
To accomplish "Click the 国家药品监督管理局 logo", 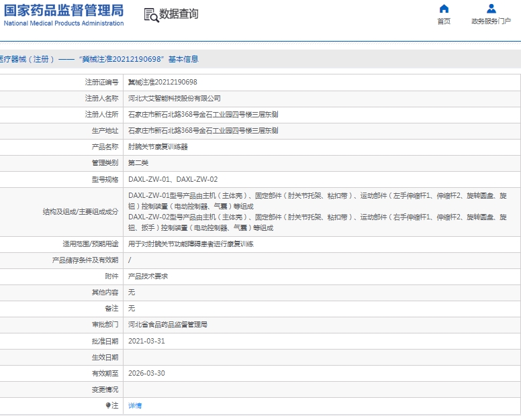I will (64, 11).
